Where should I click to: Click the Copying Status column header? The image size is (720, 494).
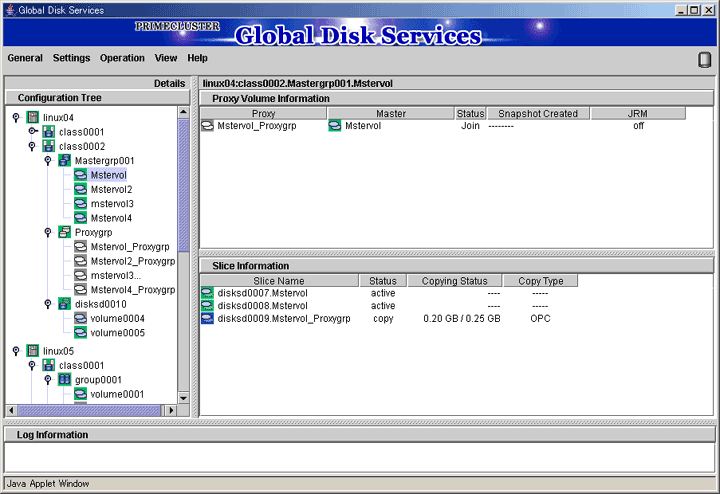[455, 281]
